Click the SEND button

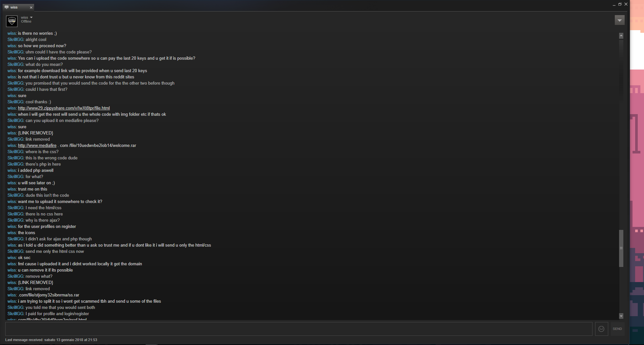coord(617,329)
